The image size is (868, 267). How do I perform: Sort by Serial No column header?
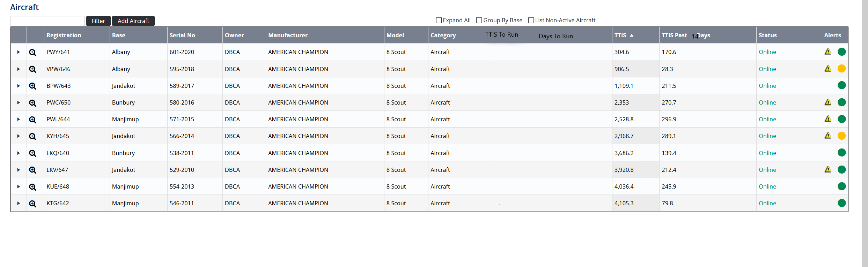182,35
